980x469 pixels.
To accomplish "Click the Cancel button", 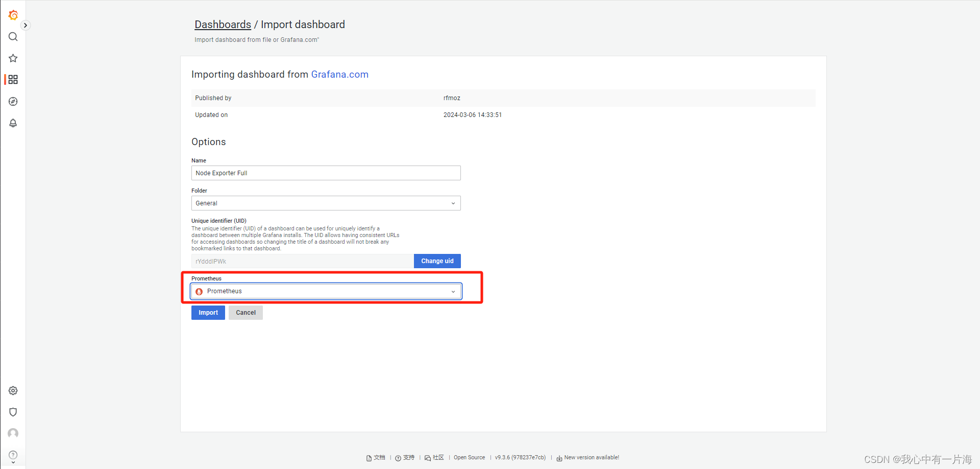I will (246, 313).
